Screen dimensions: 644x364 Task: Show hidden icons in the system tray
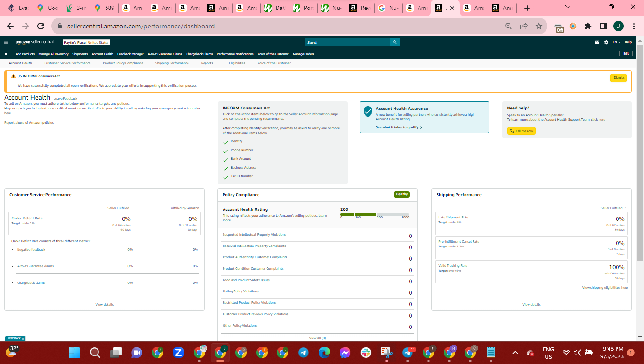tap(515, 353)
